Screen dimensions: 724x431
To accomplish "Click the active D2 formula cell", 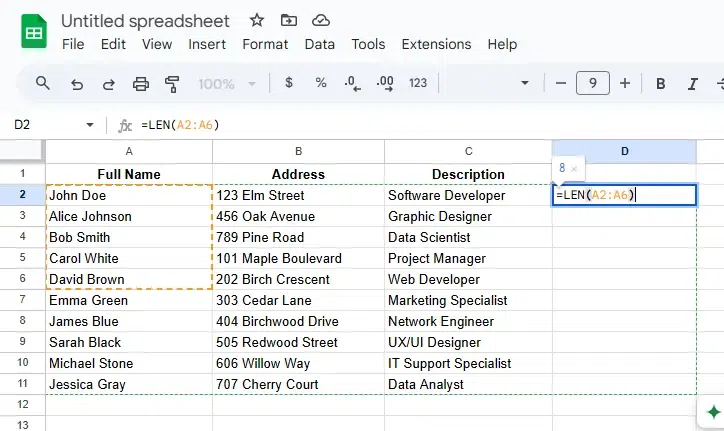I will click(x=624, y=195).
